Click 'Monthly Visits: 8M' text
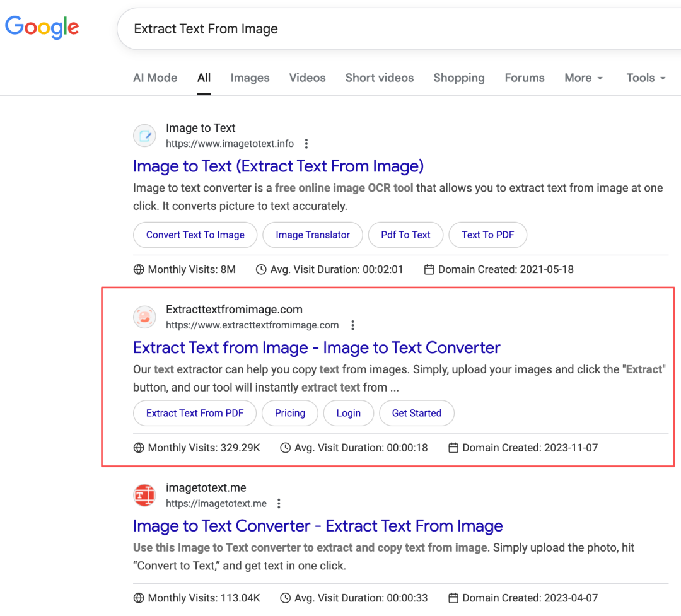The height and width of the screenshot is (616, 681). point(192,269)
